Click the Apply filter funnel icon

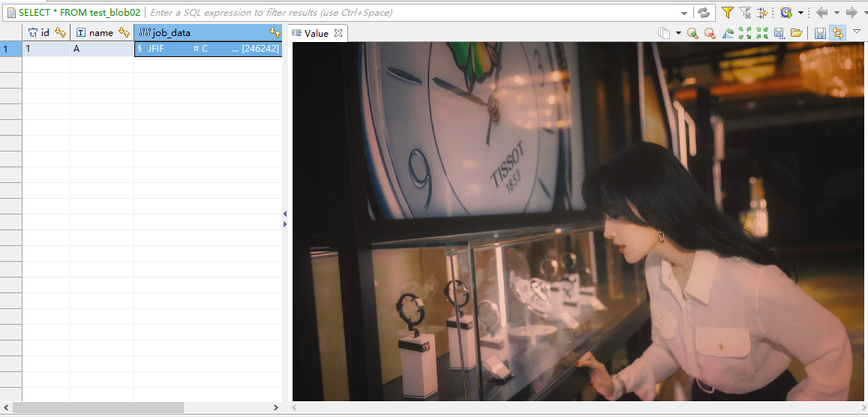tap(727, 13)
